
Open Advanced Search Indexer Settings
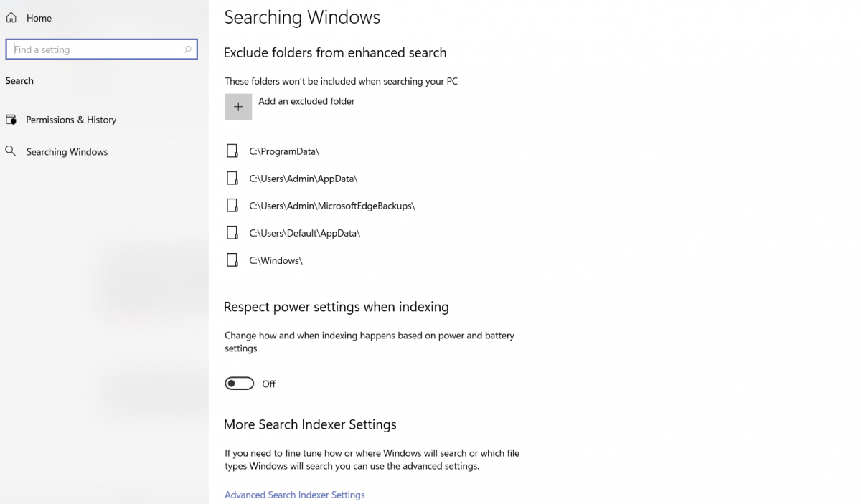[x=294, y=495]
